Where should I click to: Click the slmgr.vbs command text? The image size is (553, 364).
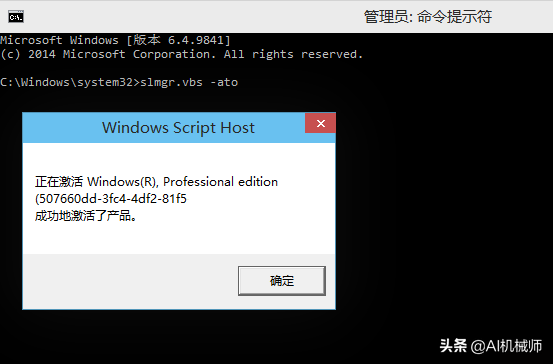point(171,82)
